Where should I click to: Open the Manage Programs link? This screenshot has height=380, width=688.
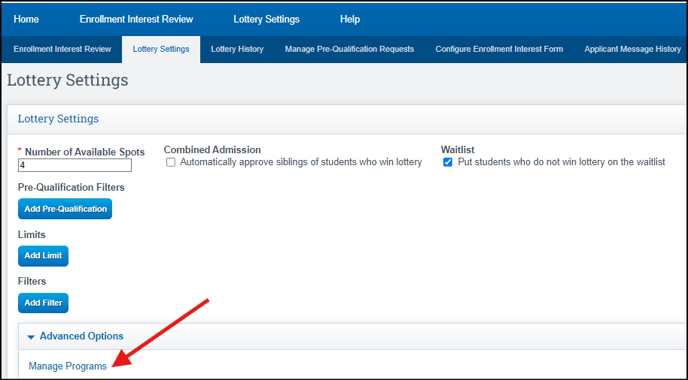click(68, 366)
